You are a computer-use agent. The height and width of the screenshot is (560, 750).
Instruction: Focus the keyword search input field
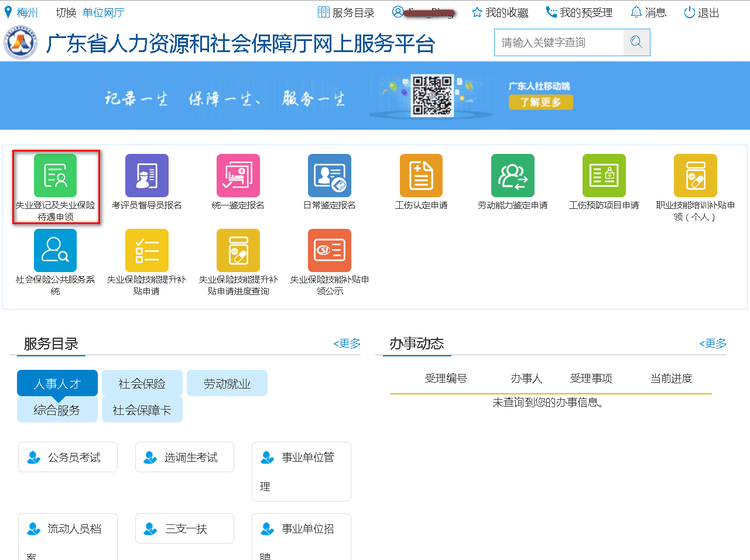[559, 42]
